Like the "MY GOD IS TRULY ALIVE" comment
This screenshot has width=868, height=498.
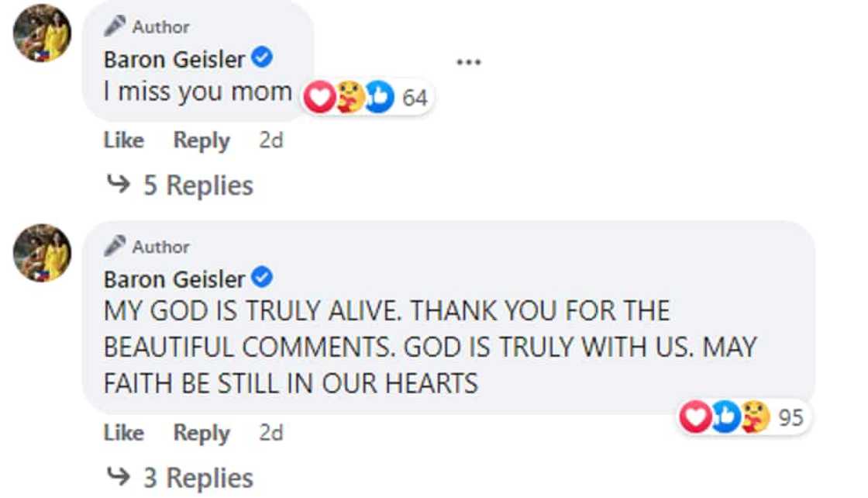point(124,433)
